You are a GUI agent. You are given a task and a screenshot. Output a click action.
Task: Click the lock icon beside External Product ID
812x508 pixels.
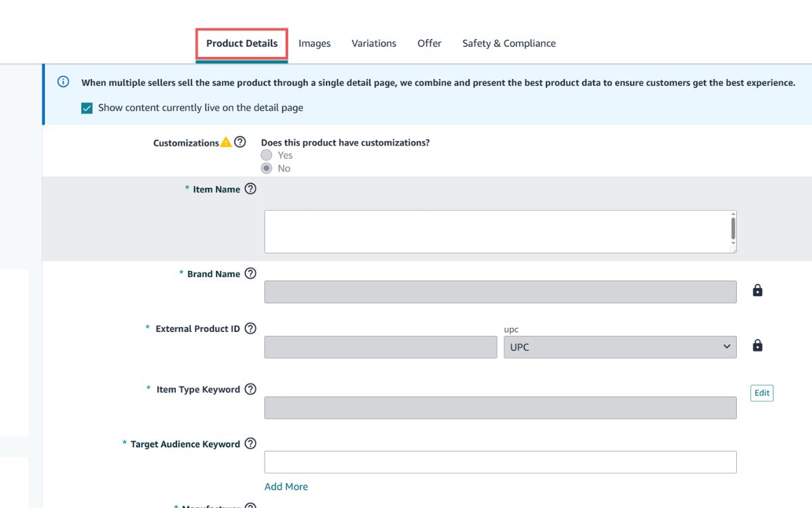tap(758, 345)
